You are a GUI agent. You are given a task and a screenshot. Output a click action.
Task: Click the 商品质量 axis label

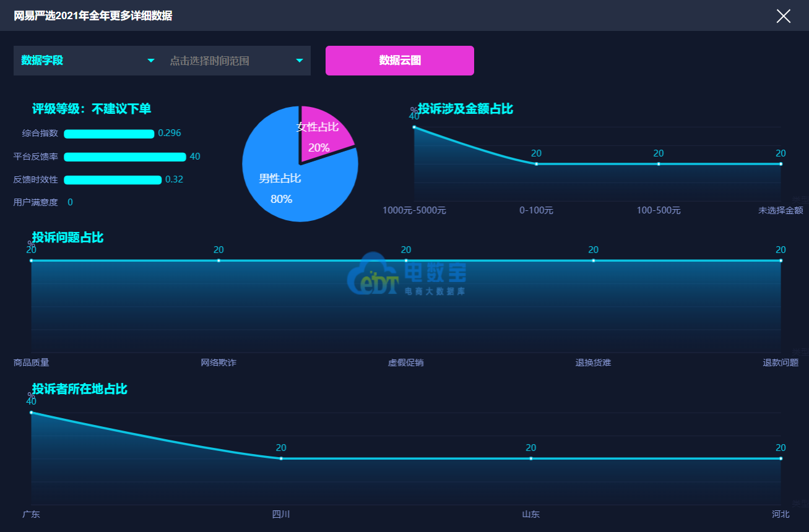pyautogui.click(x=31, y=363)
